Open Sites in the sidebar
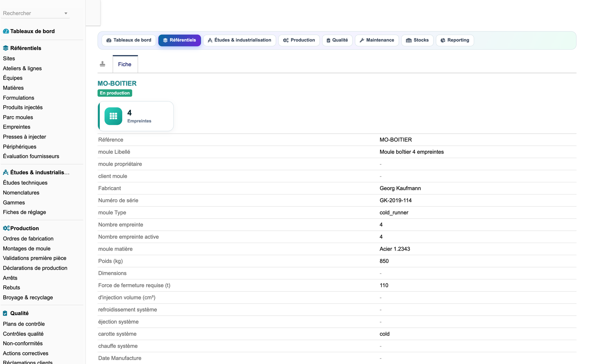The image size is (589, 364). 9,58
